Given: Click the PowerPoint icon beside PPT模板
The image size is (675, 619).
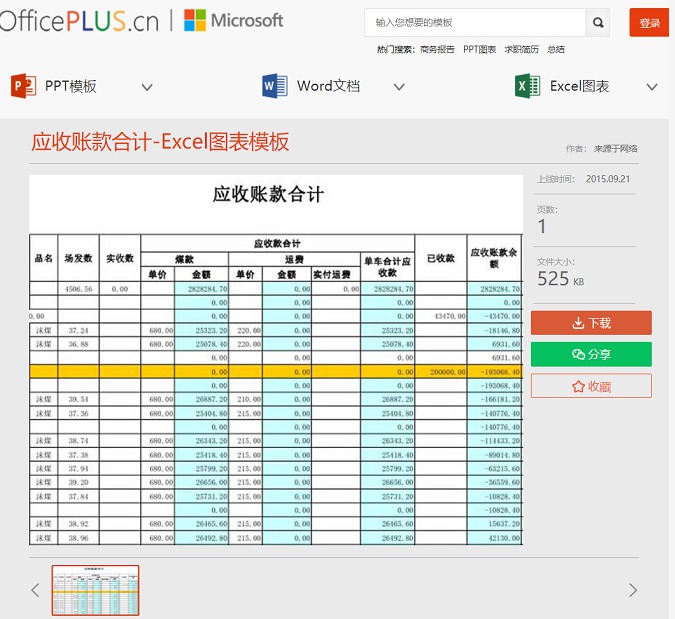Looking at the screenshot, I should 23,86.
